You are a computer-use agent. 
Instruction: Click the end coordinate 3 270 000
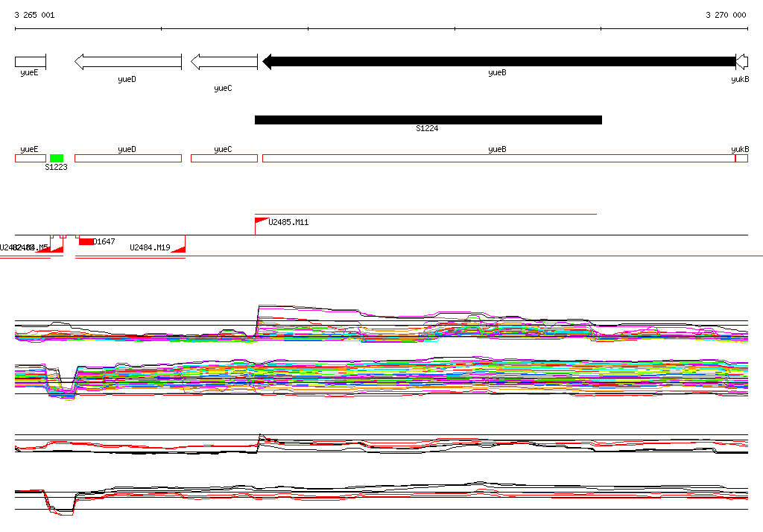click(726, 15)
